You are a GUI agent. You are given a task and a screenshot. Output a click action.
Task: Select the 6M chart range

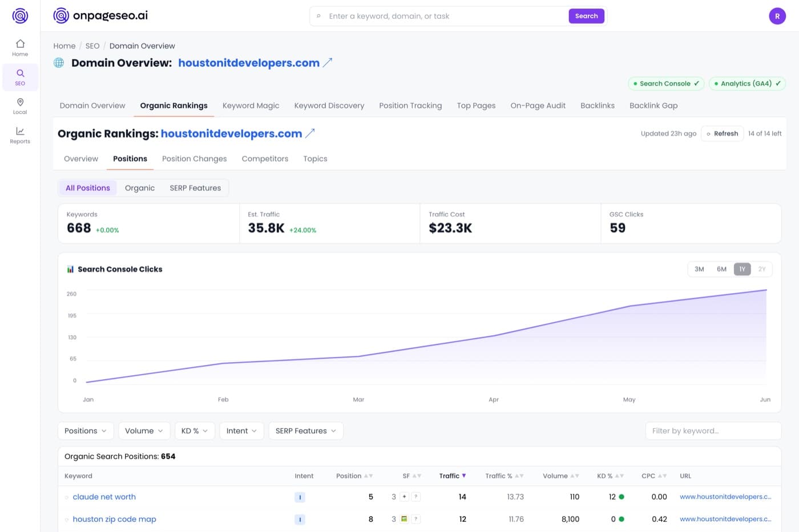[721, 269]
